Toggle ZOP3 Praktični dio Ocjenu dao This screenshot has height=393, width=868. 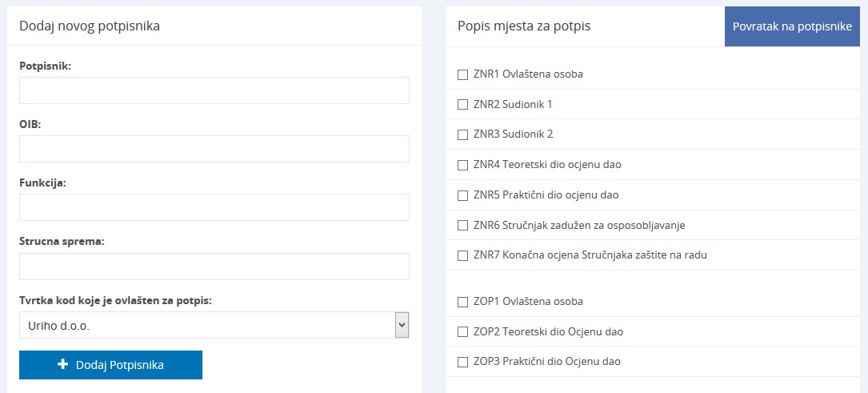click(462, 362)
